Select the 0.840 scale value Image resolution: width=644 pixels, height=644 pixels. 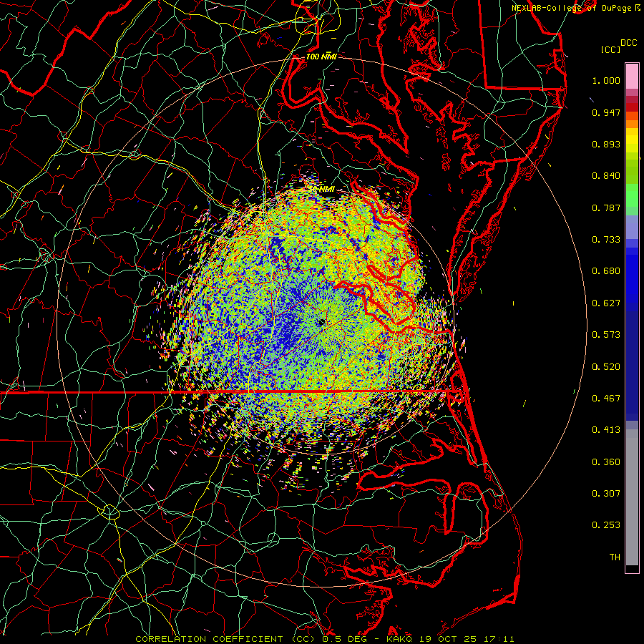[606, 176]
